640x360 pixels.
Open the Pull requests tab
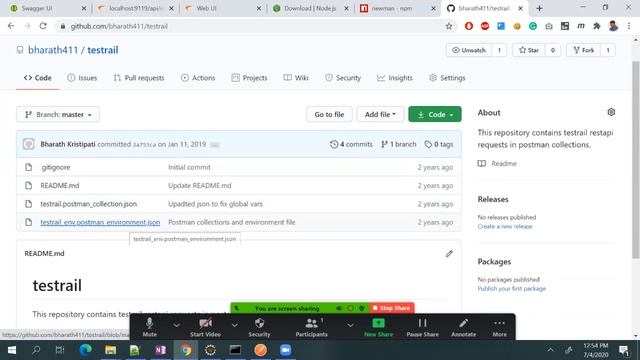[139, 78]
